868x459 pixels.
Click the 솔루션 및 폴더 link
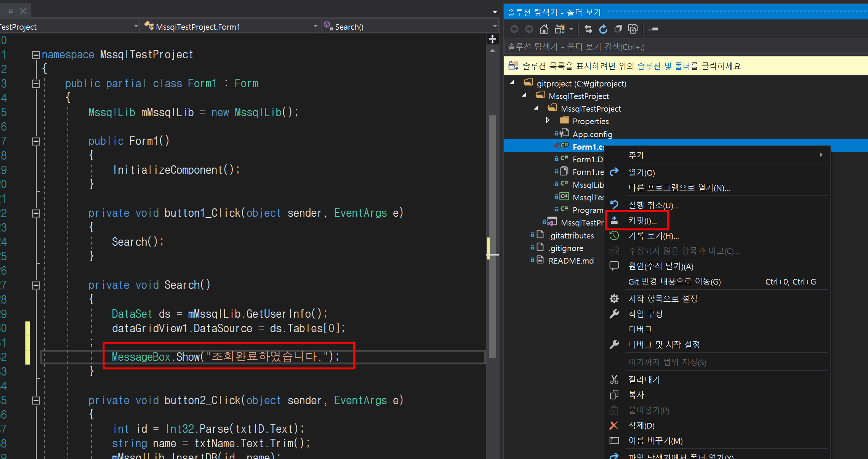pyautogui.click(x=663, y=66)
